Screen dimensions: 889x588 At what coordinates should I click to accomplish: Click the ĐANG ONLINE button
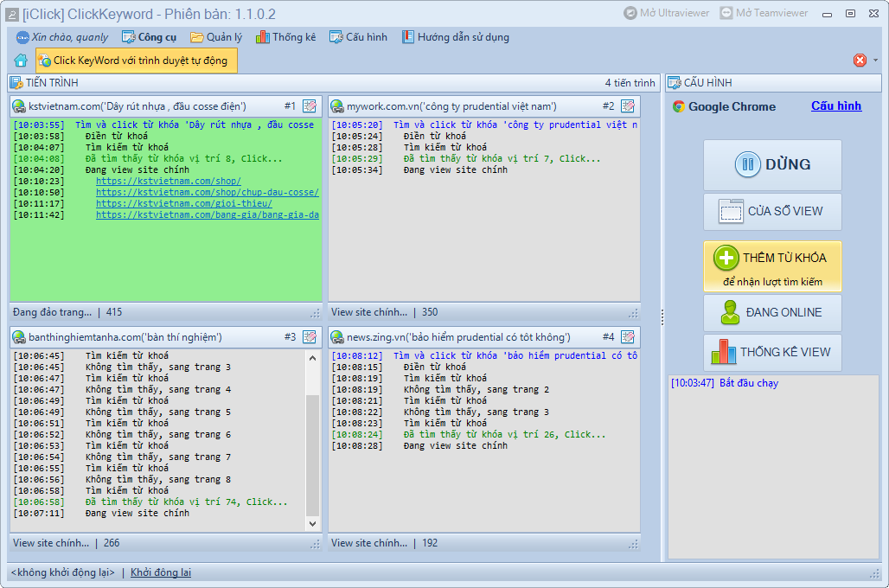click(772, 312)
